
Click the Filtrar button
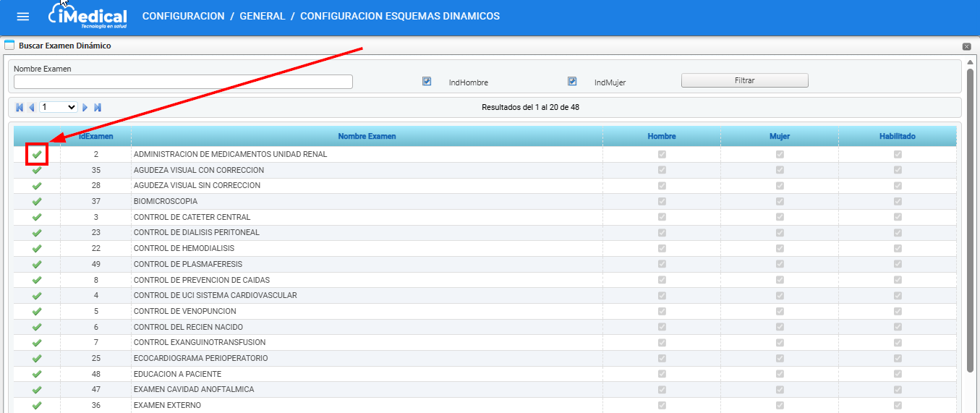tap(744, 81)
